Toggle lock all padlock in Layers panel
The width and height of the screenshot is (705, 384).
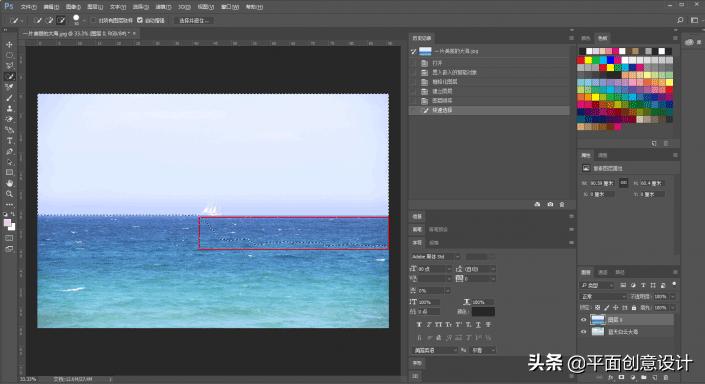click(634, 308)
